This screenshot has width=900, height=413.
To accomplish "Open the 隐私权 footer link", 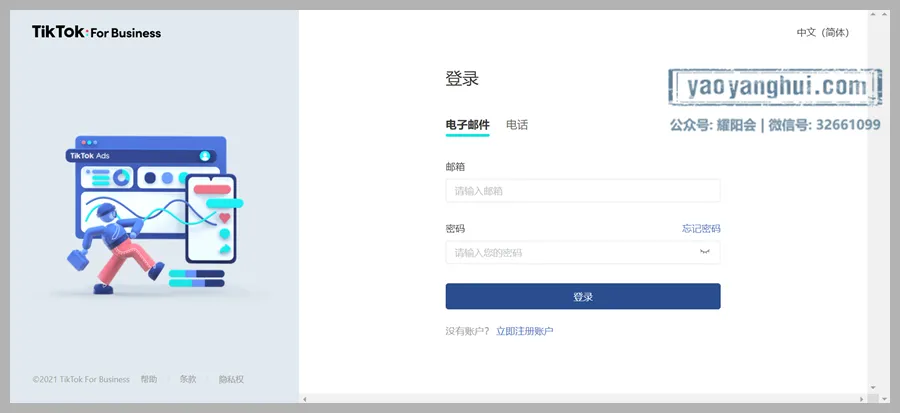I will point(231,379).
